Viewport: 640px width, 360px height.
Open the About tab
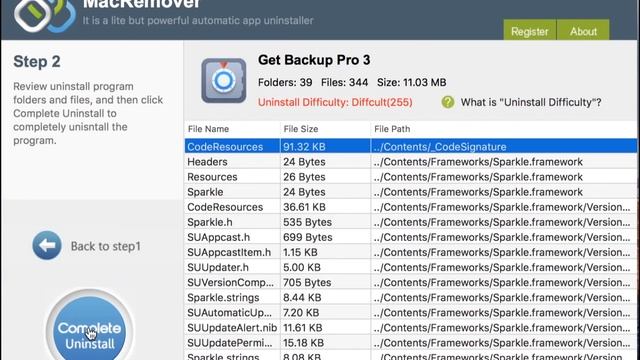coord(583,30)
